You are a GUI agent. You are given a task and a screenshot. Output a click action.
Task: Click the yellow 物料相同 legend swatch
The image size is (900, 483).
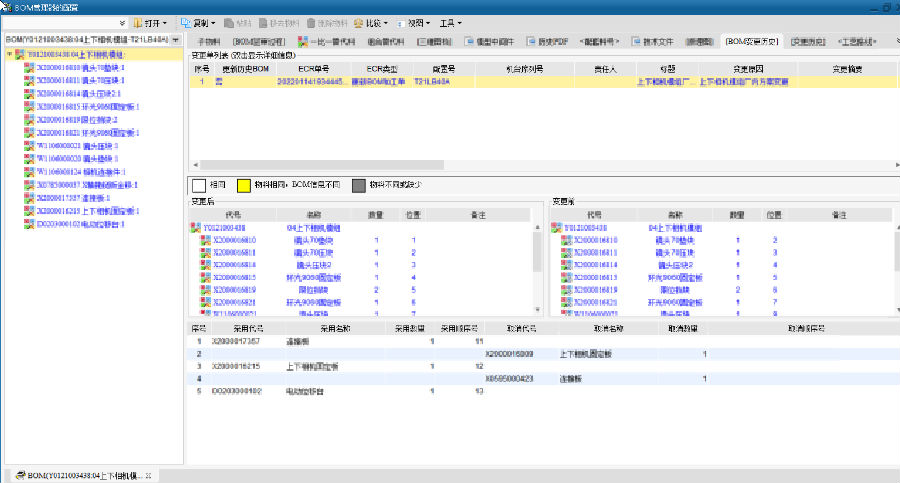243,185
